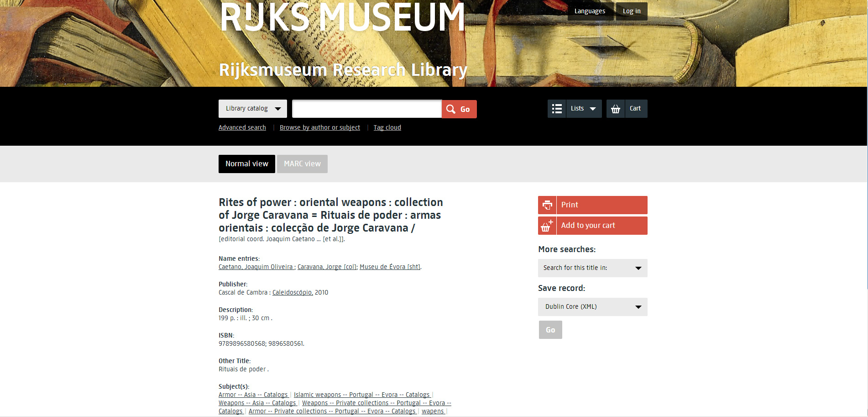Select the Normal view tab
The height and width of the screenshot is (417, 868).
246,164
